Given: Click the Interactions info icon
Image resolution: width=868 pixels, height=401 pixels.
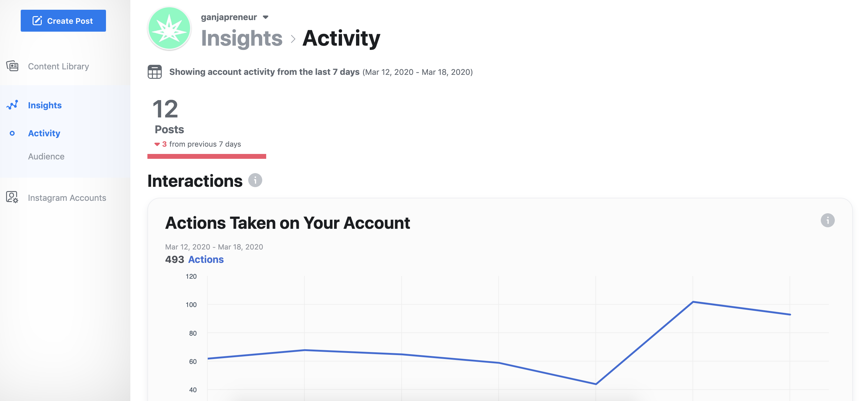Looking at the screenshot, I should click(x=255, y=180).
